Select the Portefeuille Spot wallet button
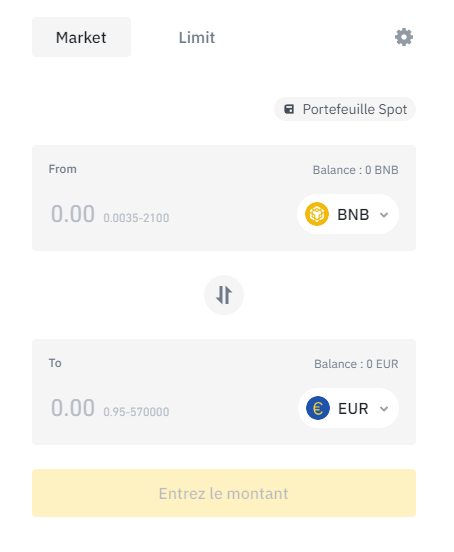Image resolution: width=454 pixels, height=552 pixels. 345,109
